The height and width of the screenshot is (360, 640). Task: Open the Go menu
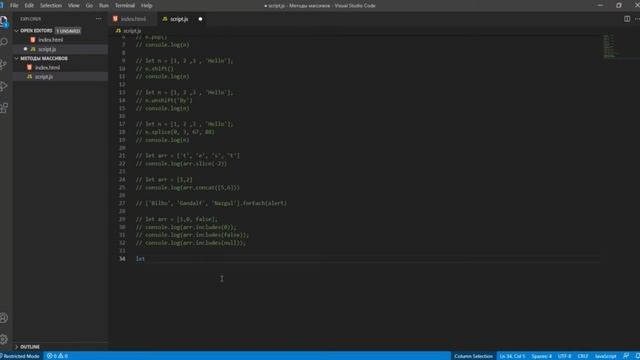click(89, 6)
